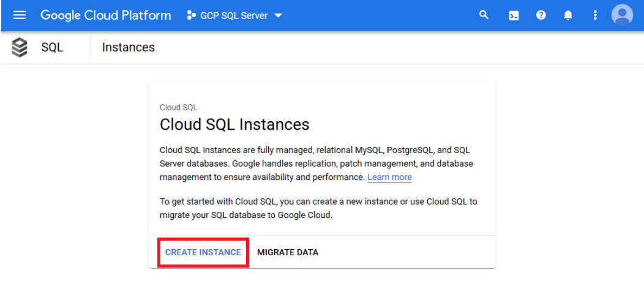Click the Google Cloud Platform logo text
This screenshot has height=289, width=644.
pyautogui.click(x=105, y=15)
